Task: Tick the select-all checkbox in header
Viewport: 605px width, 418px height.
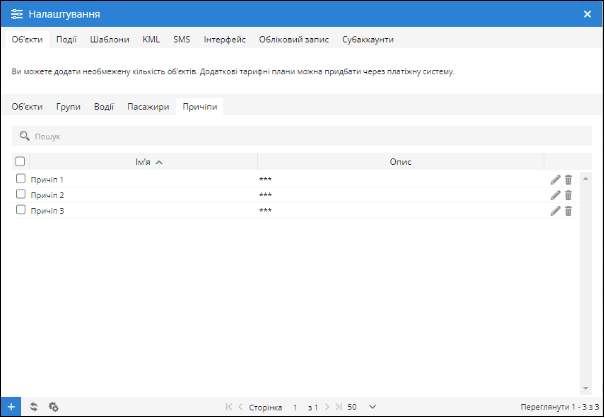Action: coord(20,161)
